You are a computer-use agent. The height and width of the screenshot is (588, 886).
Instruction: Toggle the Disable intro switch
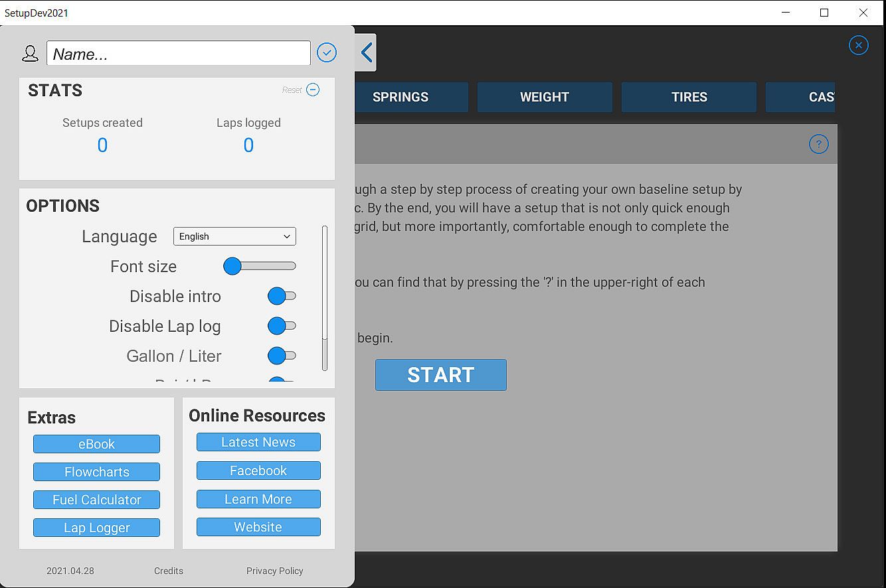[x=282, y=296]
